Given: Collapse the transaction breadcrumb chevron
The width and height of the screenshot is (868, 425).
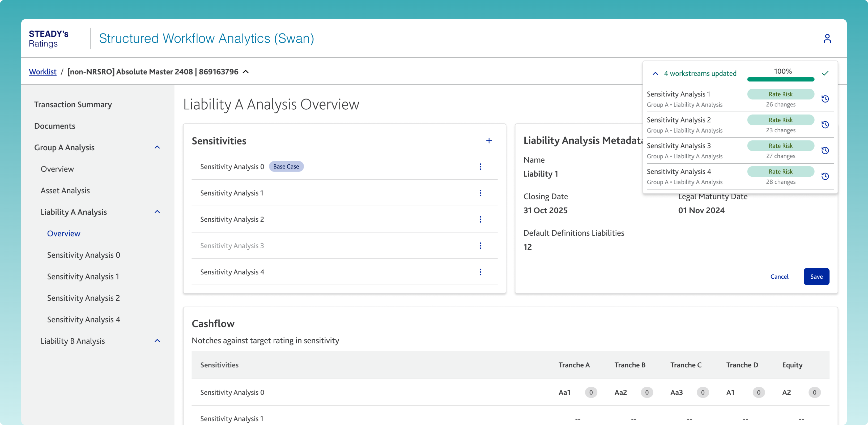Looking at the screenshot, I should point(246,71).
